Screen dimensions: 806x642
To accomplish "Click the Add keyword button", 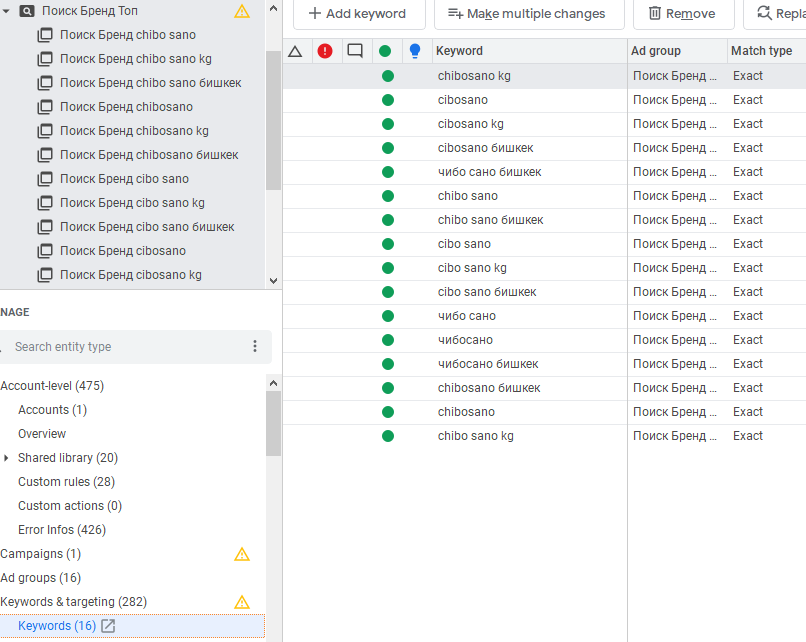I will click(x=359, y=14).
